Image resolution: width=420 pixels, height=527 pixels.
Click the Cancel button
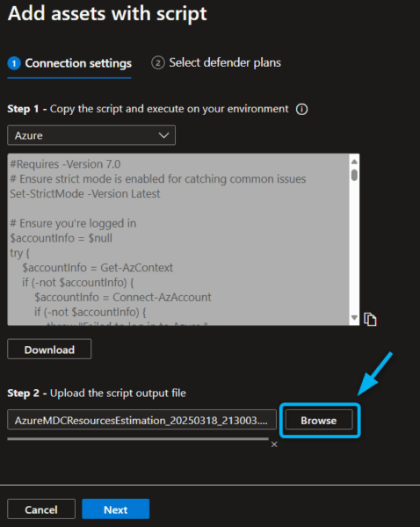click(x=41, y=509)
